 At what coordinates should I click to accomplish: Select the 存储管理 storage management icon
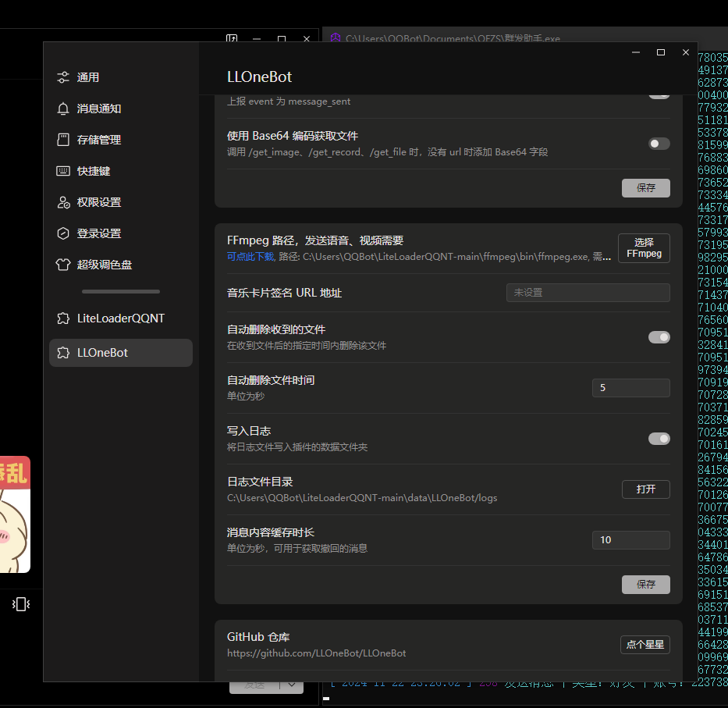click(x=63, y=140)
